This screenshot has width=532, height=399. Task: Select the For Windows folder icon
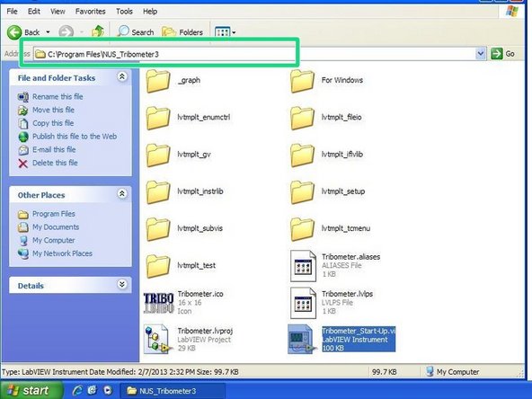(x=302, y=81)
